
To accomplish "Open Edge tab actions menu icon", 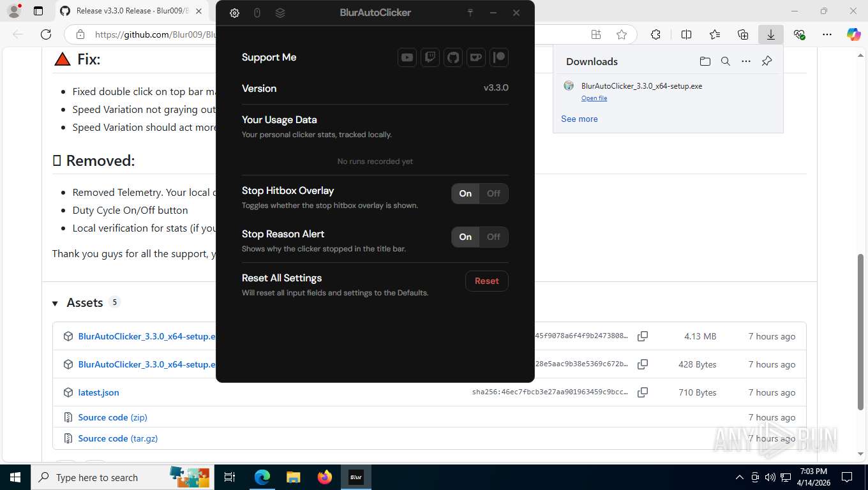I will coord(38,11).
